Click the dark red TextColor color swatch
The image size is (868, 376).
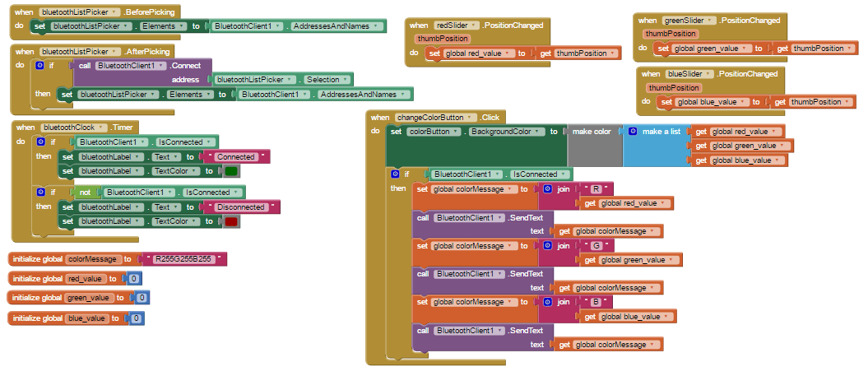point(231,221)
